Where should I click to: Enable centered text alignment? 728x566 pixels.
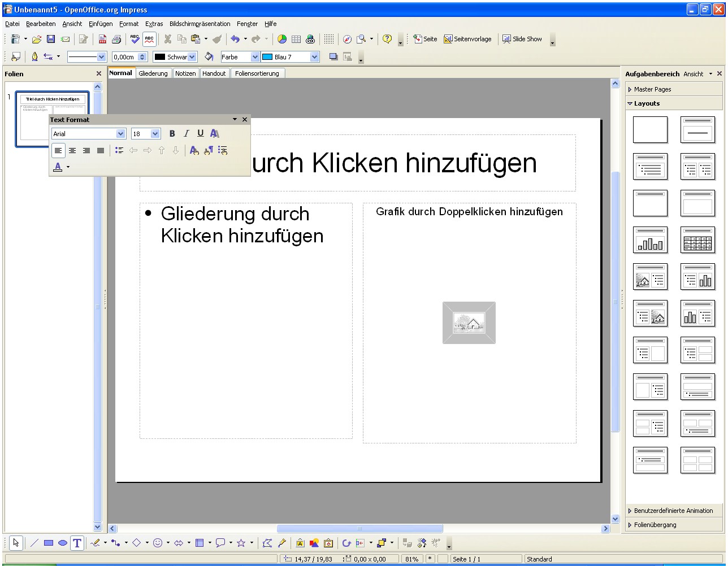click(72, 150)
